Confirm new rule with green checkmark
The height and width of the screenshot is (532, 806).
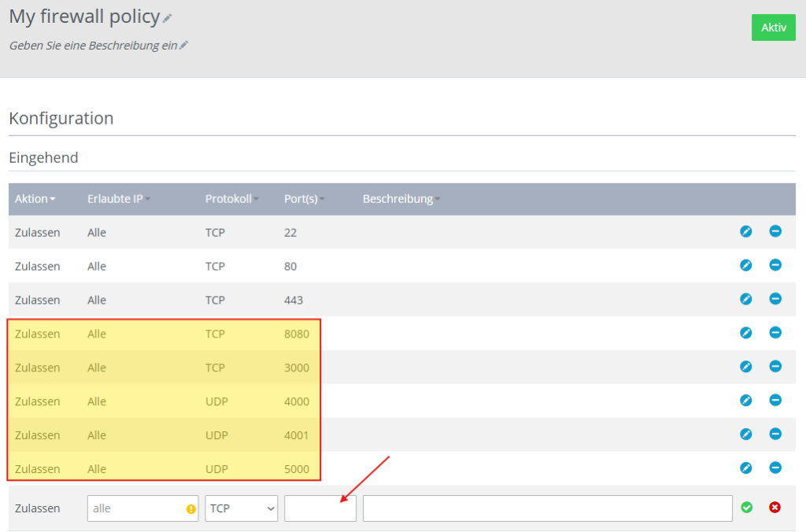tap(747, 508)
